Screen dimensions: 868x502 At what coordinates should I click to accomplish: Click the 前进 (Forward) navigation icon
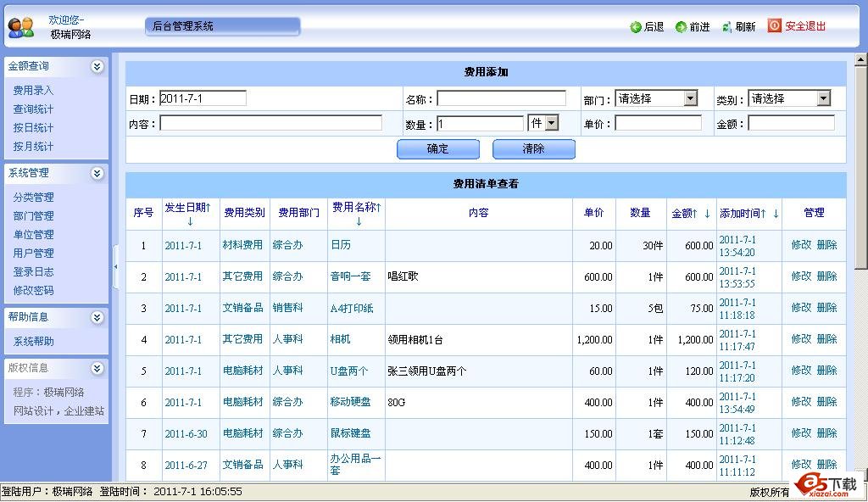pos(678,25)
